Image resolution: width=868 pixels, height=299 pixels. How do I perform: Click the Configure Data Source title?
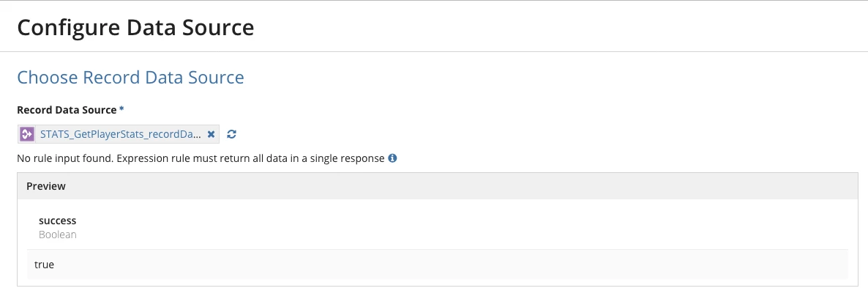coord(135,27)
